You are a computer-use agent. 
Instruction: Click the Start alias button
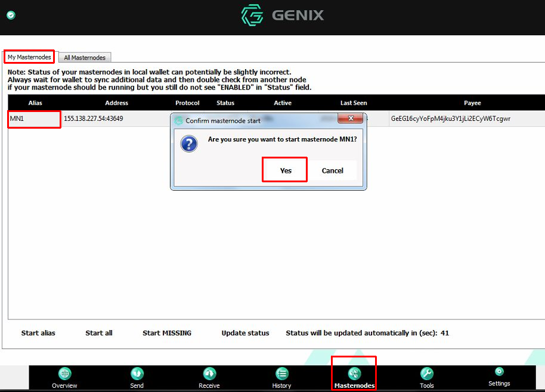38,333
